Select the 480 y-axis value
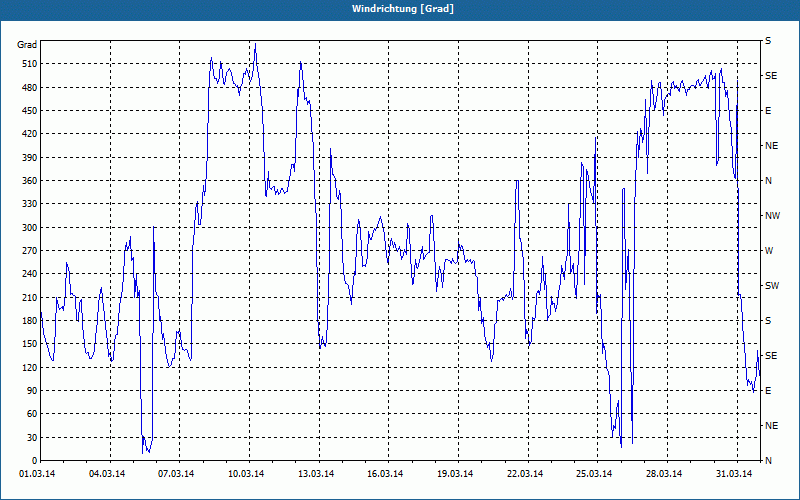 pyautogui.click(x=30, y=88)
